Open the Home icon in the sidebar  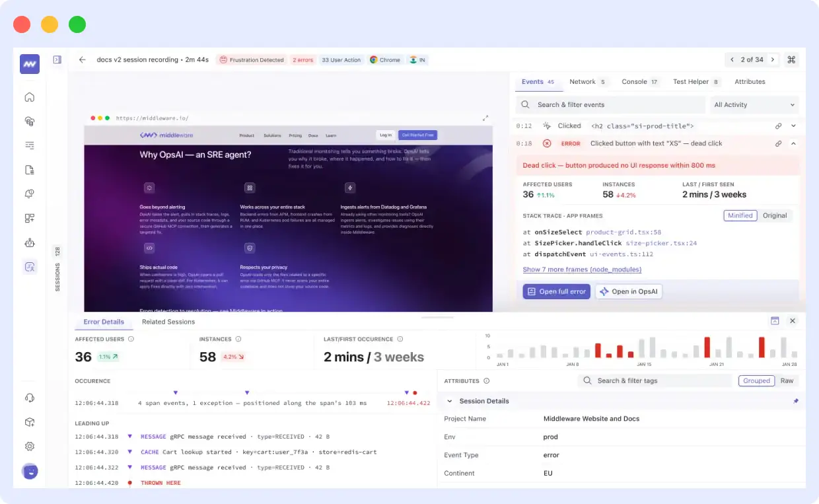click(x=30, y=97)
